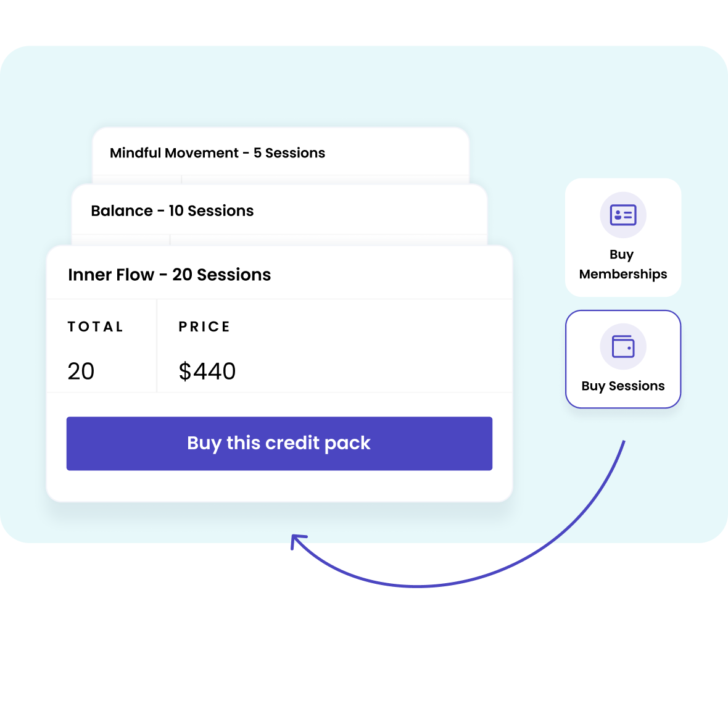The image size is (728, 706).
Task: Click the curved arrow's arrowhead tip
Action: click(294, 537)
